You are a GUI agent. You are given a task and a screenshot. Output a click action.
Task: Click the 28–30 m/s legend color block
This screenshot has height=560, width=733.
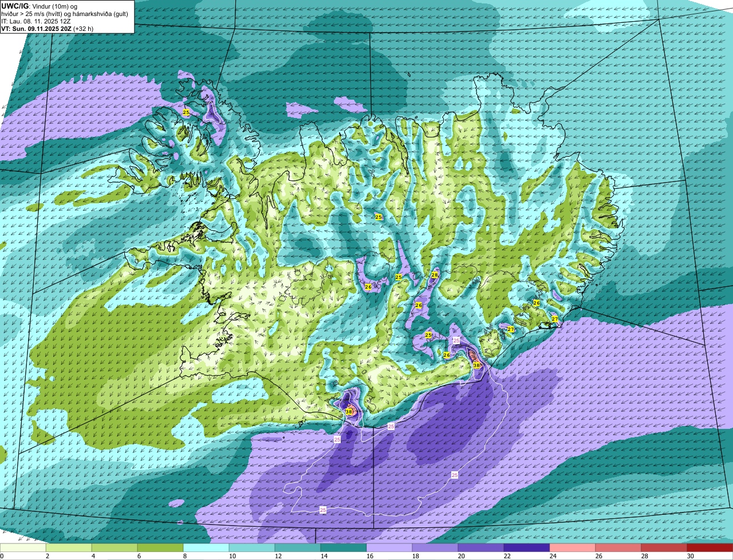click(x=664, y=547)
